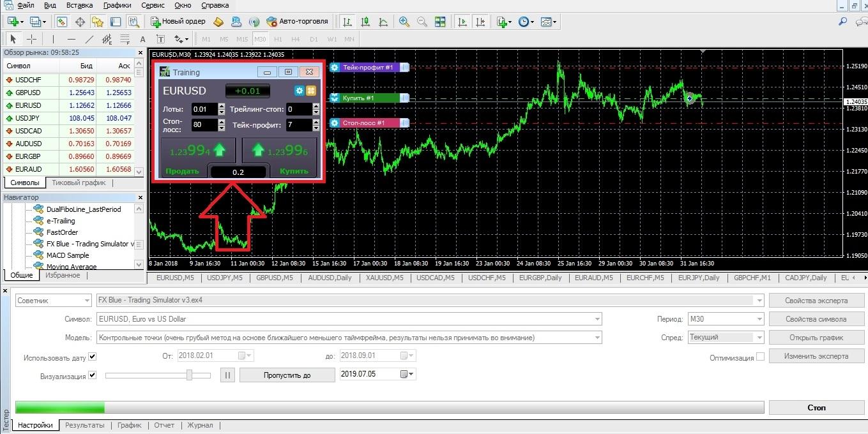Select the crosshair cursor tool
The height and width of the screenshot is (434, 868).
[x=31, y=39]
